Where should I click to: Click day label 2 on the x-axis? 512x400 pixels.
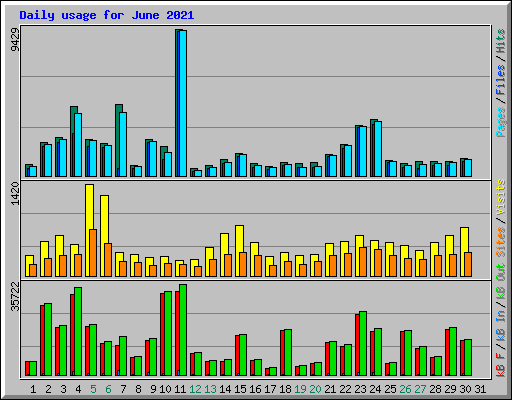pyautogui.click(x=48, y=389)
